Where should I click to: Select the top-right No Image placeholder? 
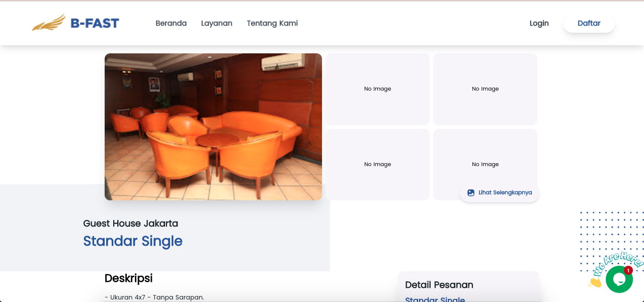485,89
